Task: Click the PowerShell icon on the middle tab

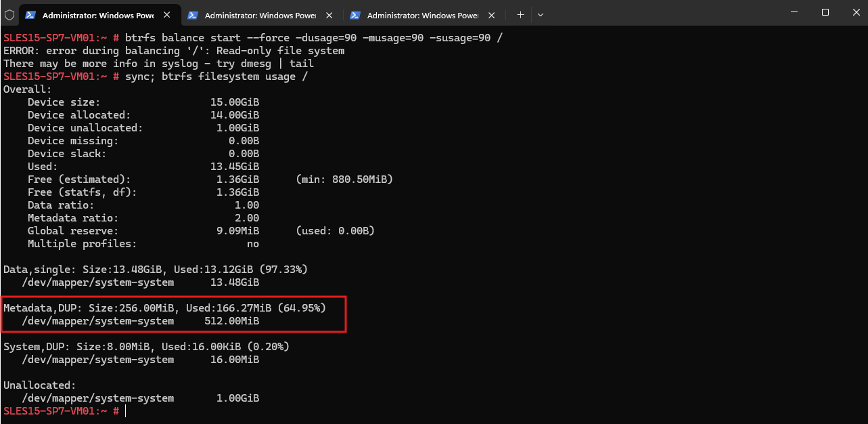Action: (193, 15)
